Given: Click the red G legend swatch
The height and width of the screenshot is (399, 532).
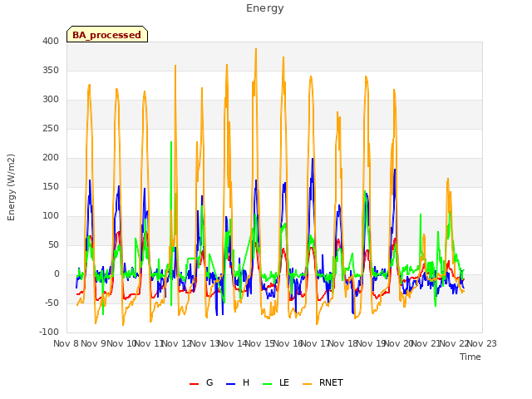Looking at the screenshot, I should coord(194,384).
